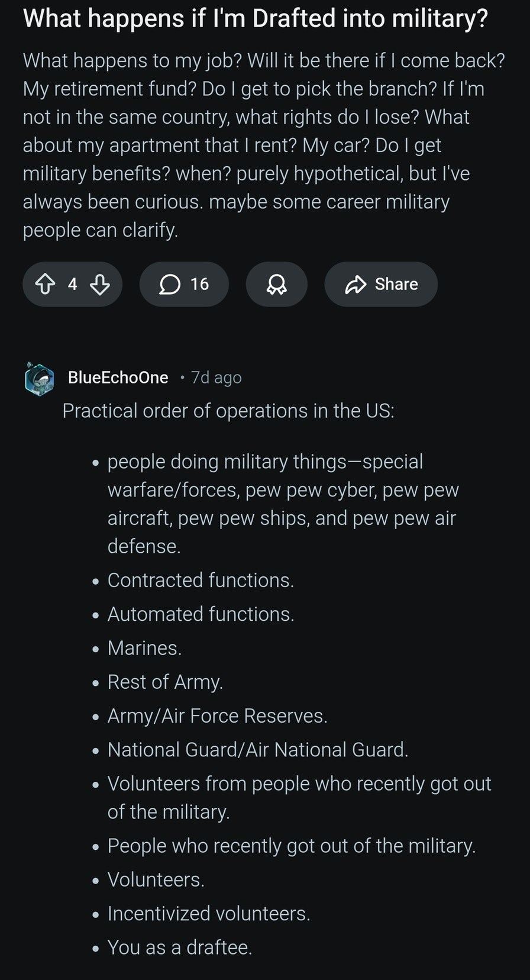Image resolution: width=530 pixels, height=980 pixels.
Task: Toggle an award on BlueEchoOne's comment
Action: tap(276, 284)
